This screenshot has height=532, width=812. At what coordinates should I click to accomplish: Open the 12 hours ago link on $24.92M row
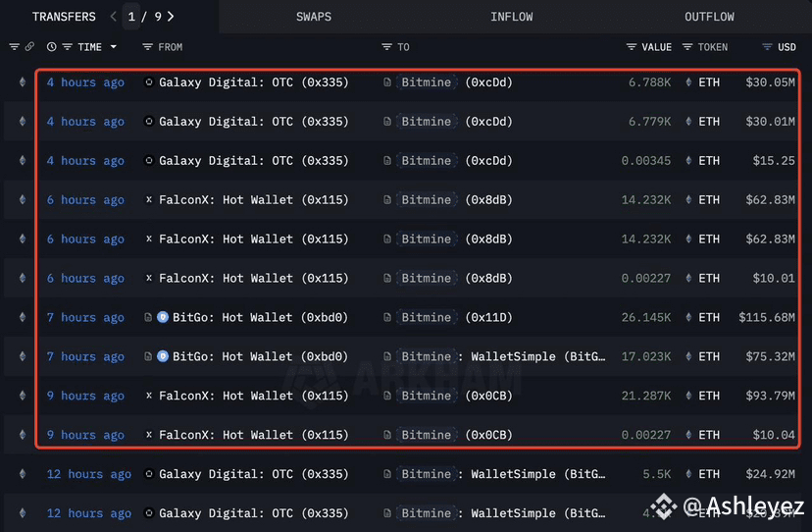89,474
